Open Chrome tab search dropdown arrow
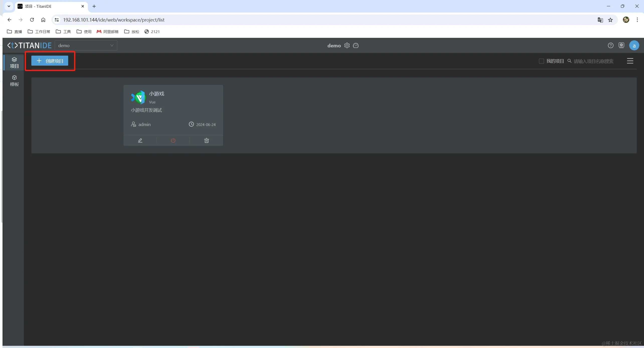This screenshot has width=644, height=348. 9,6
